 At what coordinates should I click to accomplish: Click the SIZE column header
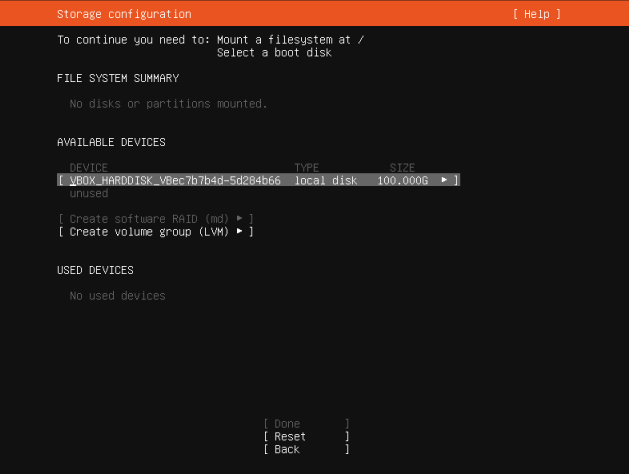coord(402,168)
